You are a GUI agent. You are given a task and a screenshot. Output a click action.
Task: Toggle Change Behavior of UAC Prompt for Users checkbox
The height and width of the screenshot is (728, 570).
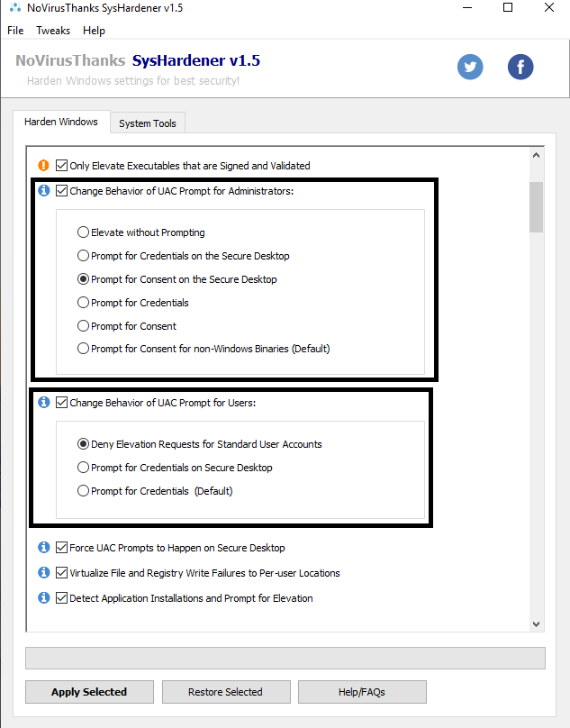point(61,402)
